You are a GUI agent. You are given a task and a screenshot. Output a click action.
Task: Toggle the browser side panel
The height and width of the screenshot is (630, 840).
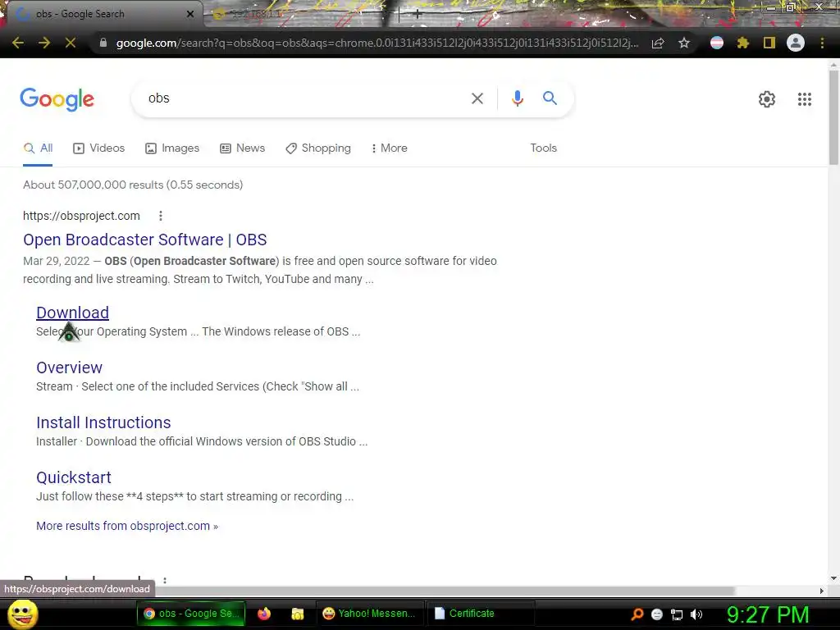point(769,43)
